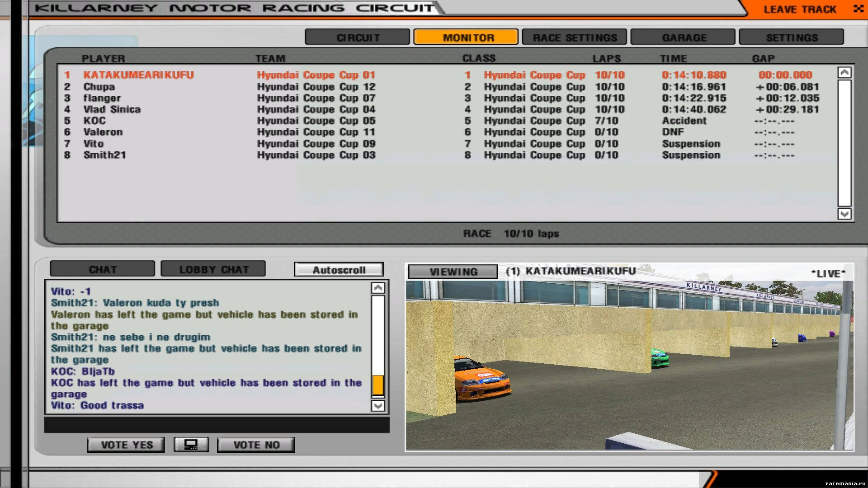
Task: Click chat message 'Vito: Good trassa'
Action: 97,405
